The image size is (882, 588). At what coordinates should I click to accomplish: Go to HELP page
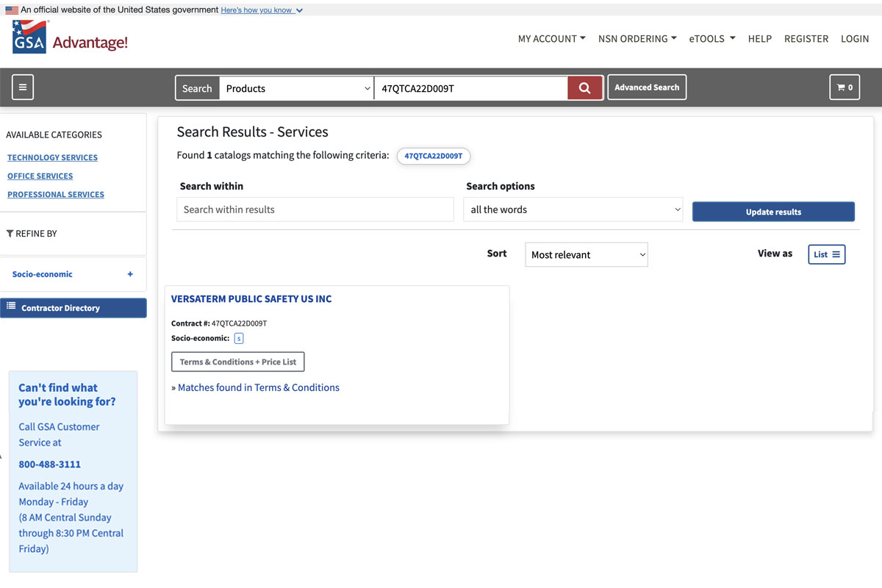click(759, 39)
